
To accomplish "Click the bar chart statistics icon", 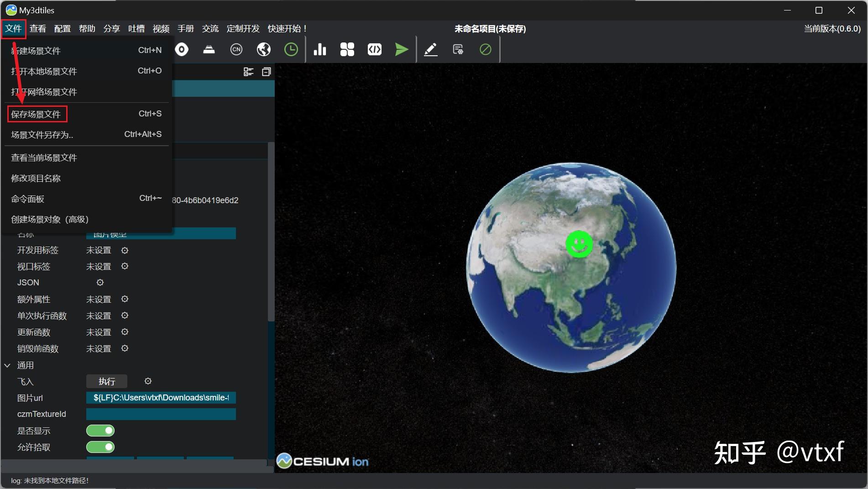I will click(x=320, y=49).
